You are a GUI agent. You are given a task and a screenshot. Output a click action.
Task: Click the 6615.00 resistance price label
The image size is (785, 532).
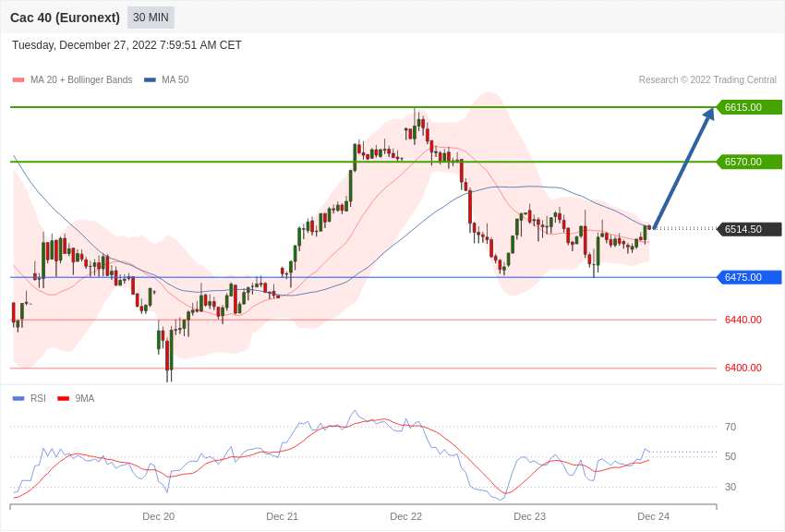pos(749,107)
